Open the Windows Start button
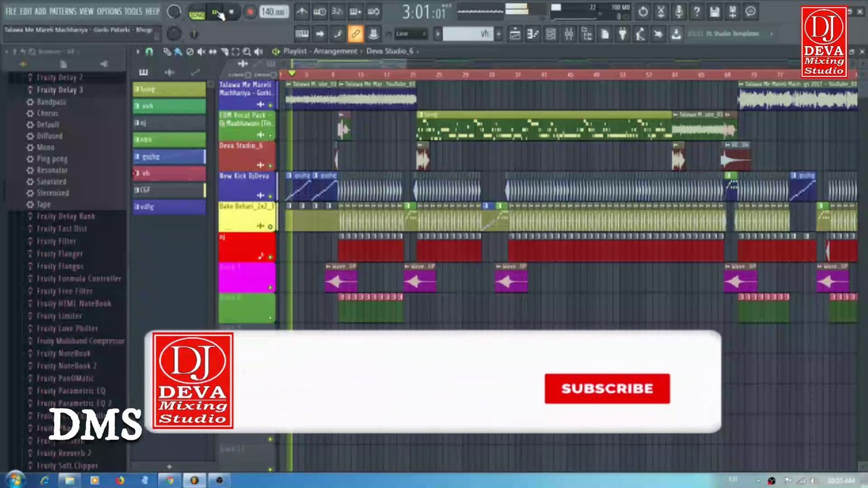 [x=14, y=481]
